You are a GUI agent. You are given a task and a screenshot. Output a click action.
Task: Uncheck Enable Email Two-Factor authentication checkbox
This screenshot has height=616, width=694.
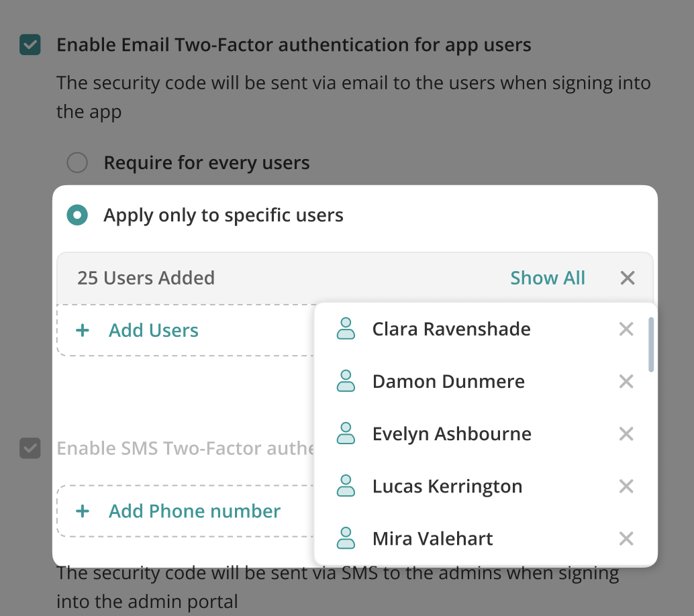tap(30, 46)
